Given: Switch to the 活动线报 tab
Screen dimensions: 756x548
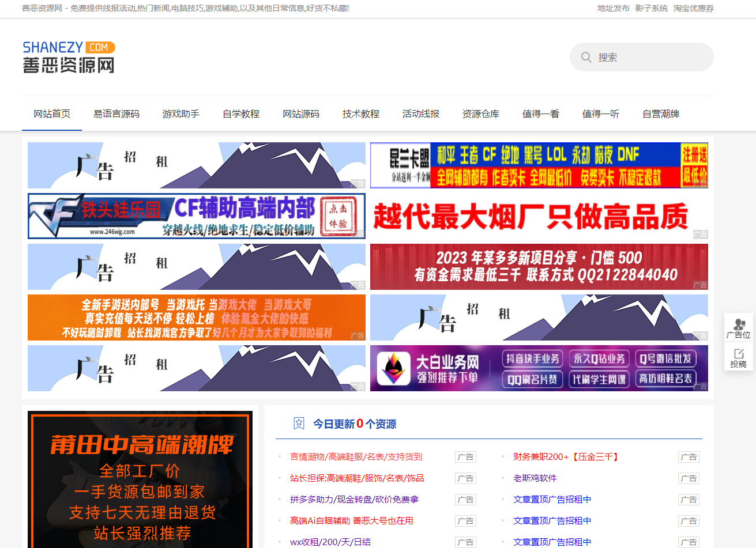Looking at the screenshot, I should click(420, 114).
